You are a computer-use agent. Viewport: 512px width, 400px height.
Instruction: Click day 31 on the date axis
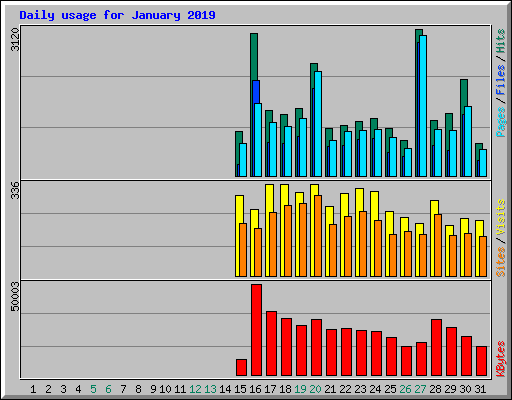coord(480,389)
